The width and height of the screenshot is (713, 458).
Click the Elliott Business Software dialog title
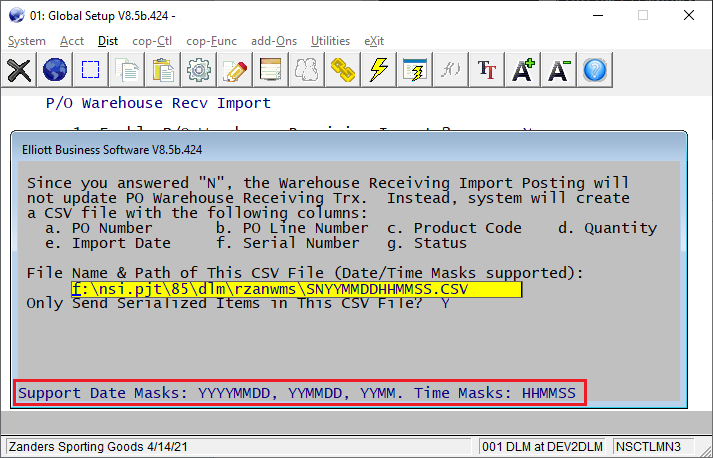click(112, 150)
